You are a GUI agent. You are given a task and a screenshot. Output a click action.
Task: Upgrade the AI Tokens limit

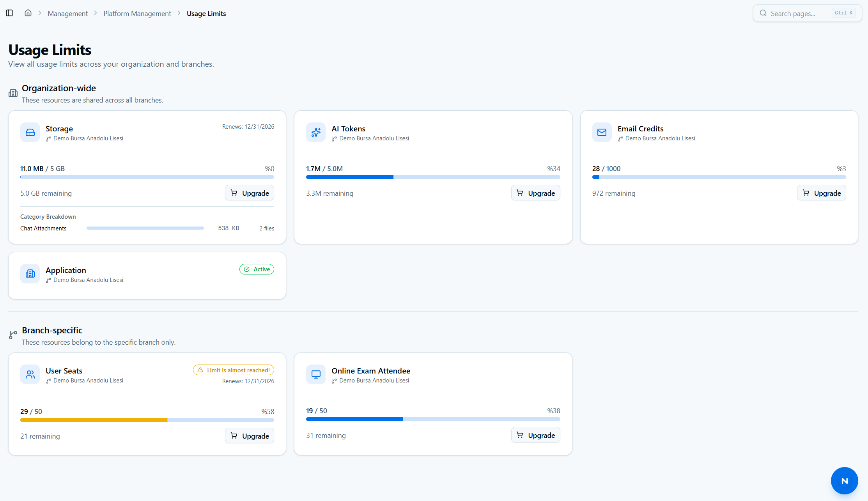coord(535,193)
